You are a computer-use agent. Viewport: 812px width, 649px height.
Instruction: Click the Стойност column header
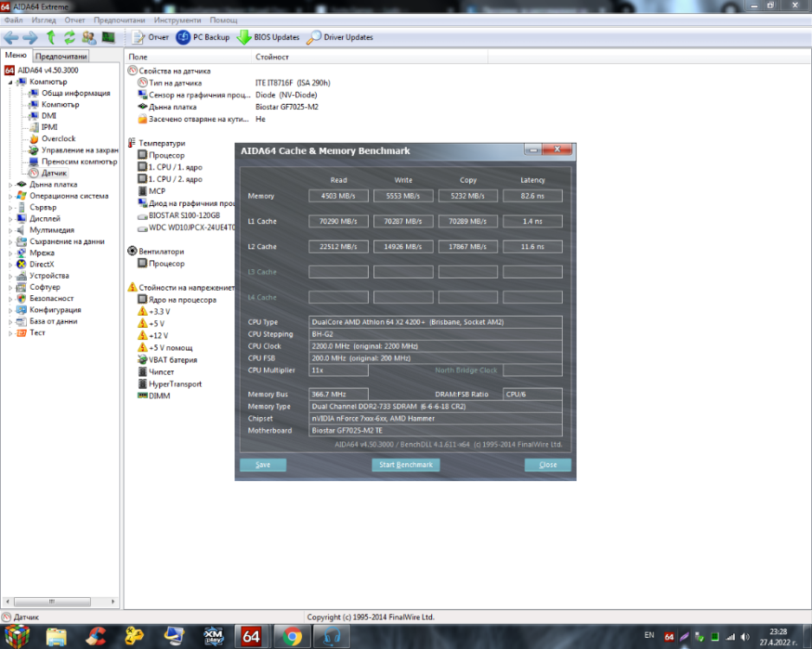coord(370,57)
